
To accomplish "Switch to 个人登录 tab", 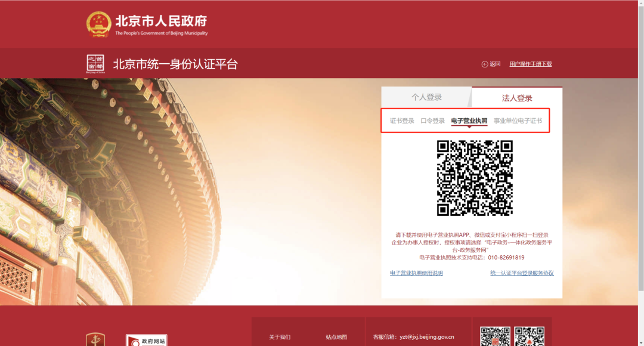I will click(427, 97).
